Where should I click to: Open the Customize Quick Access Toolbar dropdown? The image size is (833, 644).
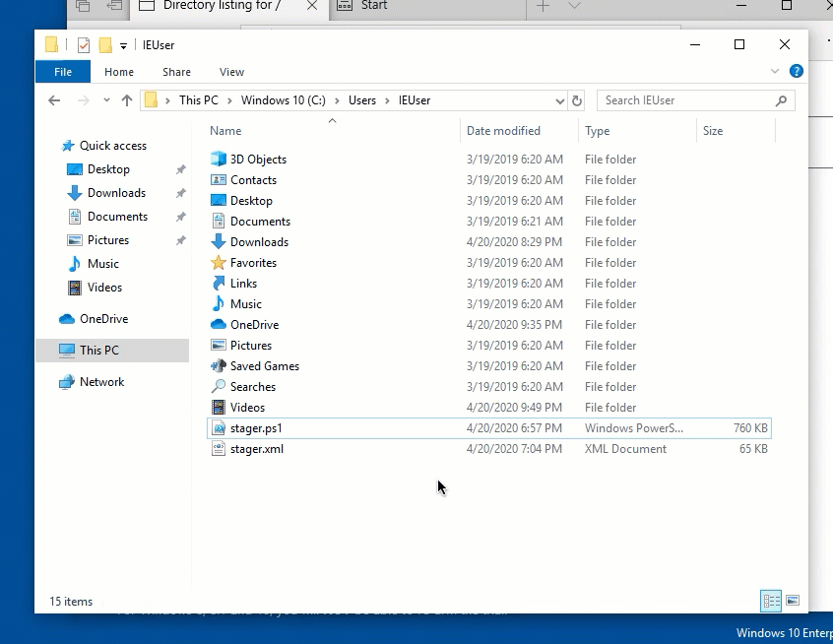tap(123, 46)
